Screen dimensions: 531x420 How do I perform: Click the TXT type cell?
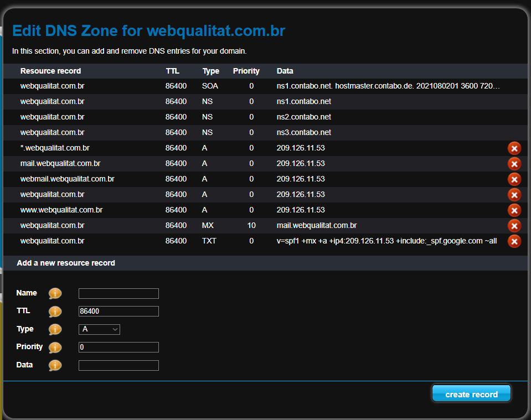209,241
